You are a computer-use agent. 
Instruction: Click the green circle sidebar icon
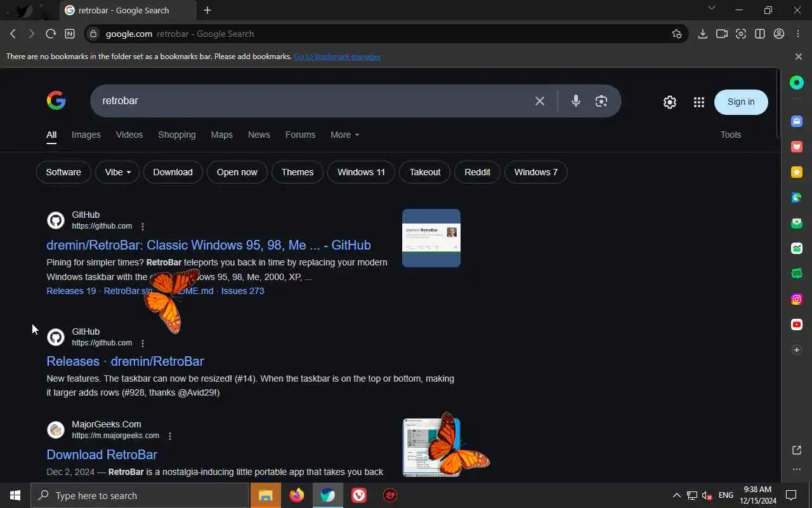797,83
